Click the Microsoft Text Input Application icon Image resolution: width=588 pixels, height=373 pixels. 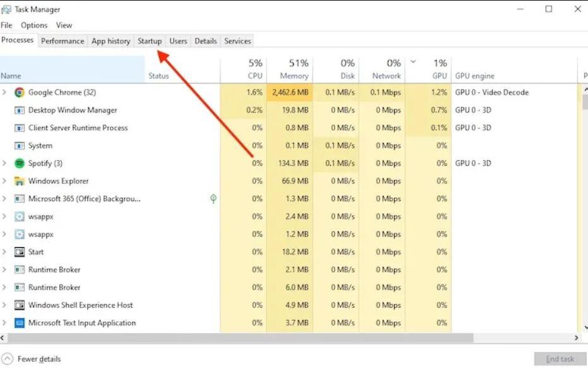pyautogui.click(x=20, y=322)
